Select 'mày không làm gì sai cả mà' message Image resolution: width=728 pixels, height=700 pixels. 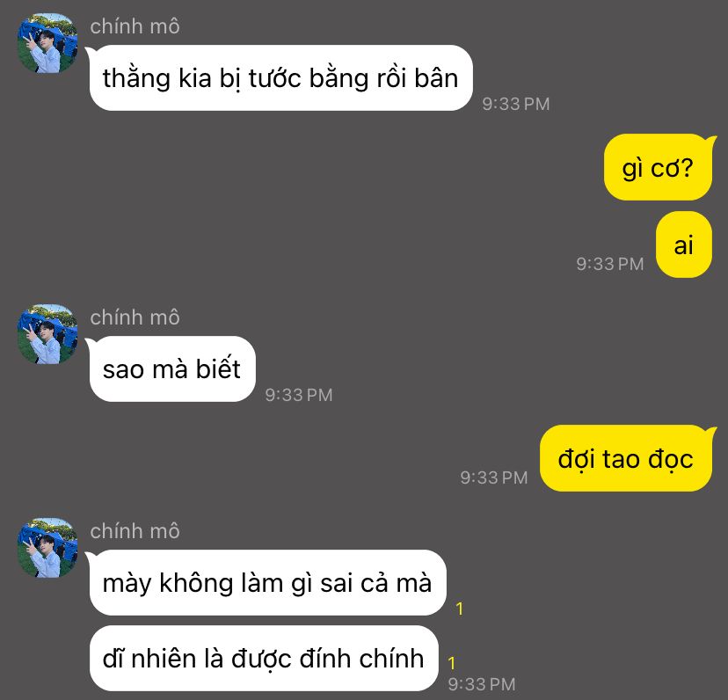pyautogui.click(x=268, y=582)
